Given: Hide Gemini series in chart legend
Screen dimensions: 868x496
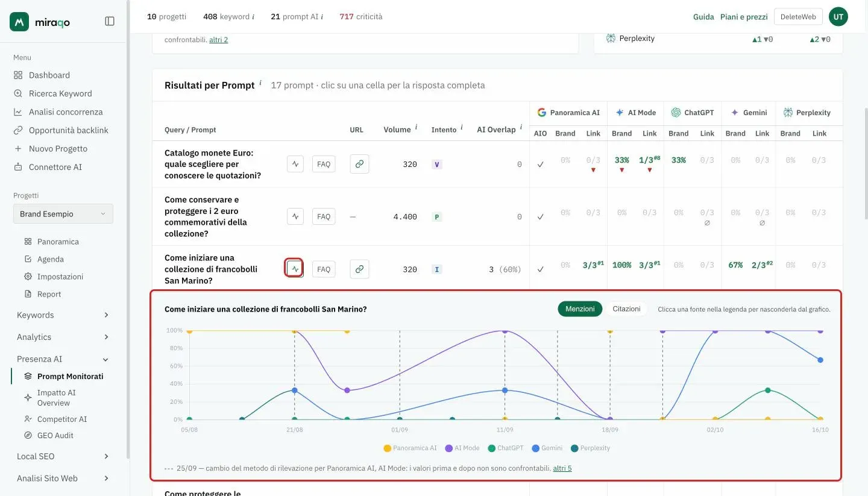Looking at the screenshot, I should (547, 448).
